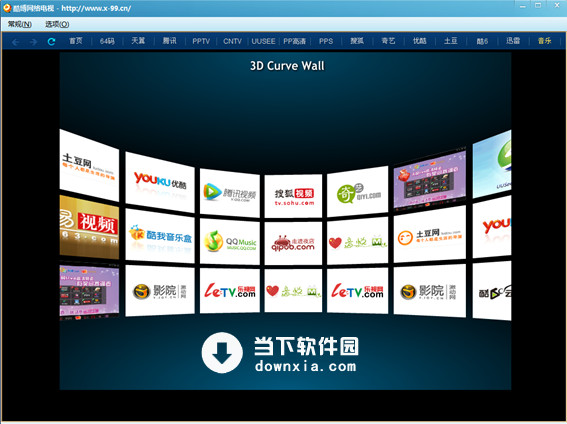Viewport: 567px width, 424px height.
Task: Open the 音乐 tab
Action: (544, 41)
